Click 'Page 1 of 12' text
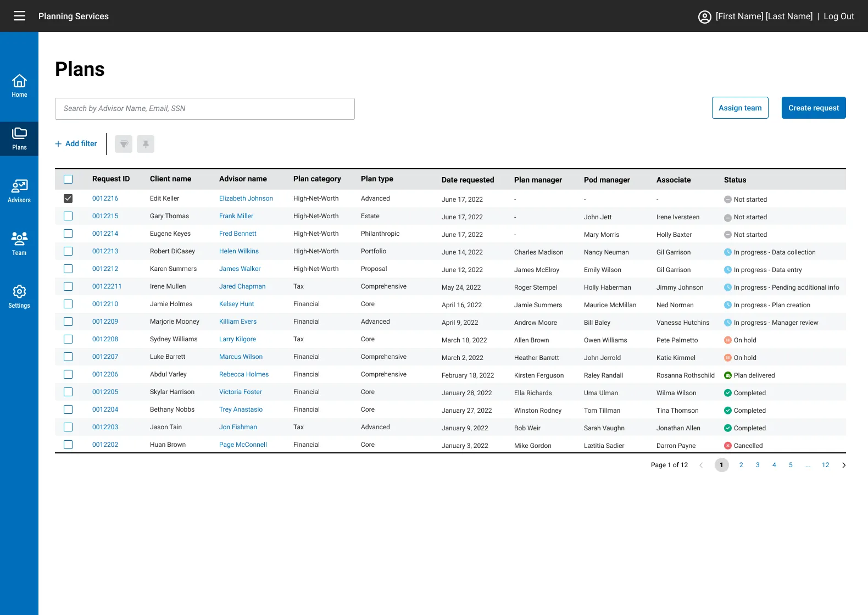This screenshot has width=868, height=615. point(669,465)
